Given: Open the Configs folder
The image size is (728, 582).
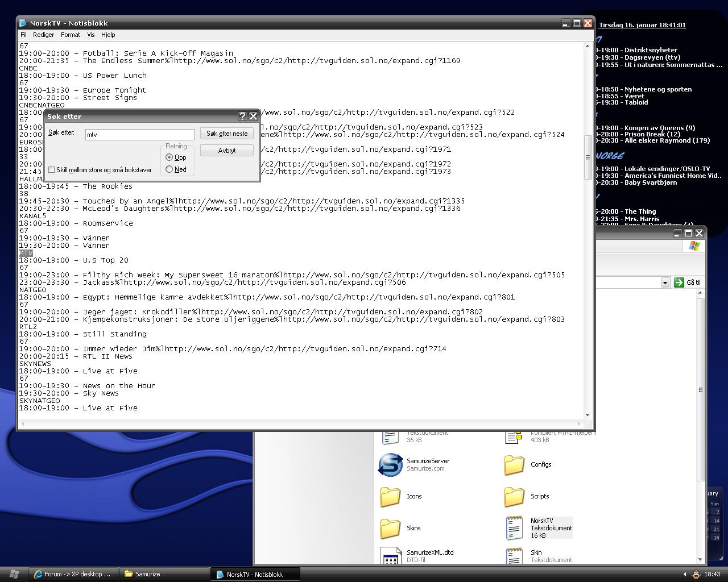Looking at the screenshot, I should [514, 464].
